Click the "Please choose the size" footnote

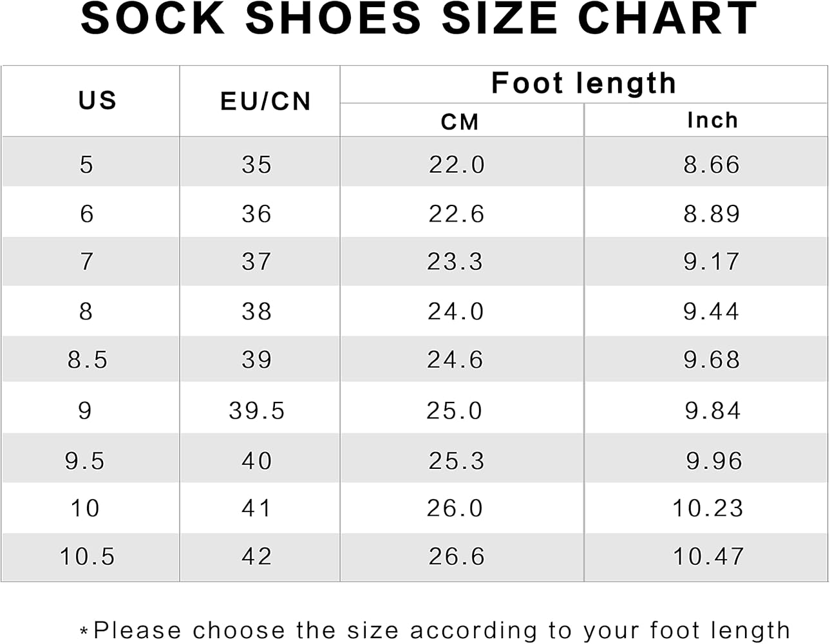tap(435, 630)
